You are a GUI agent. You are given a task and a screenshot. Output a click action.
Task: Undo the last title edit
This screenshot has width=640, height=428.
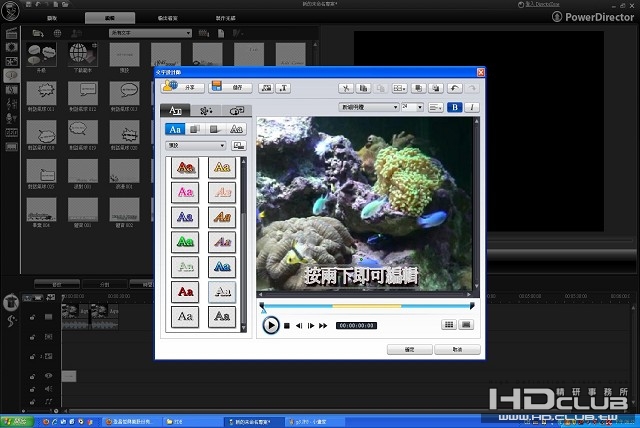click(454, 88)
